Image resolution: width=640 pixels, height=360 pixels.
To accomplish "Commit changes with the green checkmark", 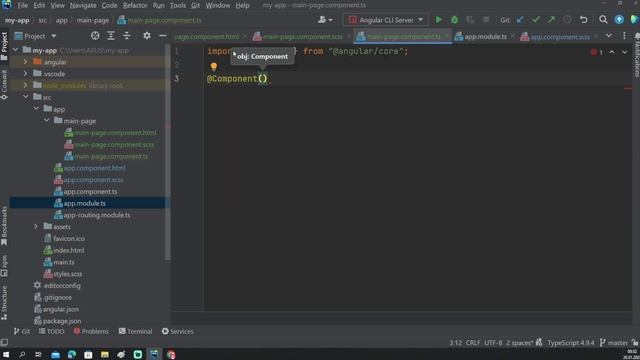I will pyautogui.click(x=536, y=20).
